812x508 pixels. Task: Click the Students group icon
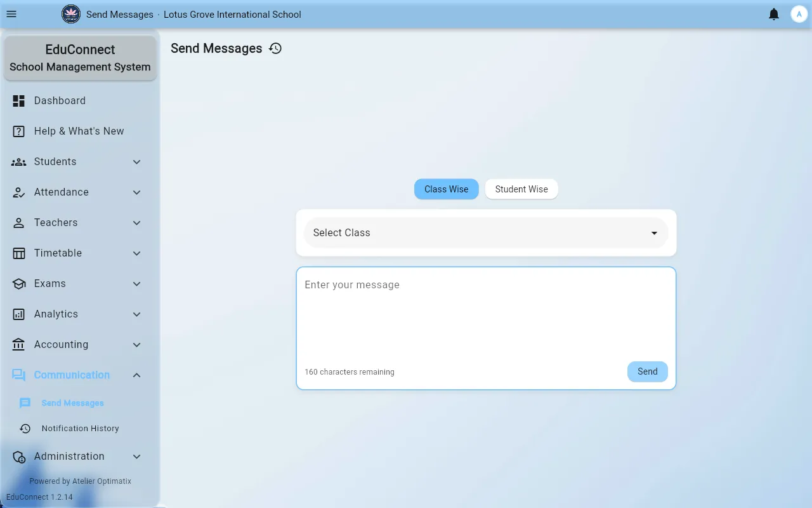tap(19, 161)
